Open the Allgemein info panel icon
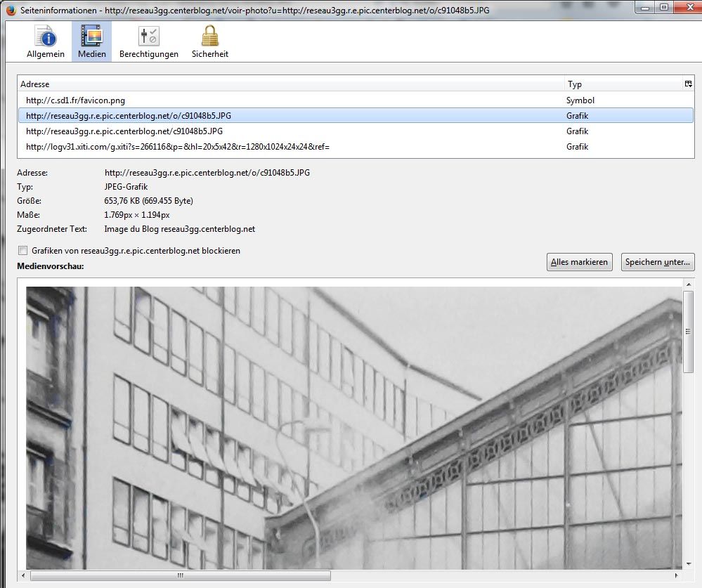The height and width of the screenshot is (588, 702). click(45, 37)
